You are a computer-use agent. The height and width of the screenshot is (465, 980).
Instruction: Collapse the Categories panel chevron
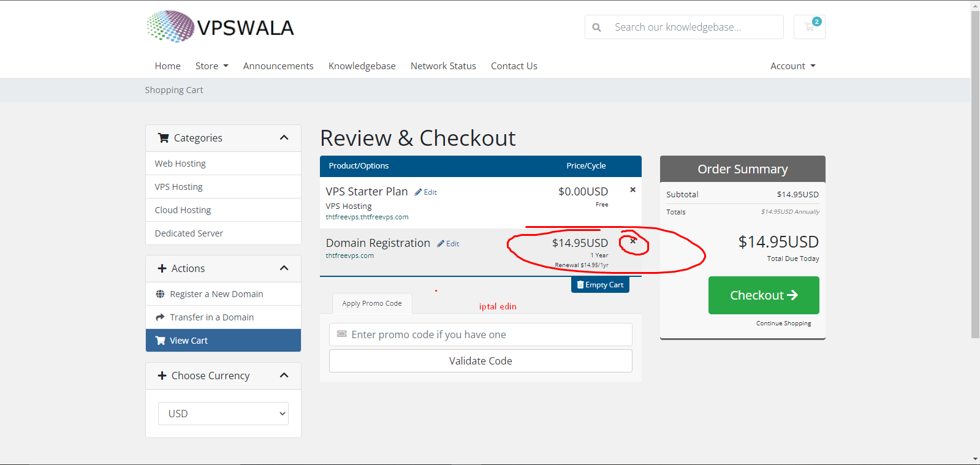[284, 138]
